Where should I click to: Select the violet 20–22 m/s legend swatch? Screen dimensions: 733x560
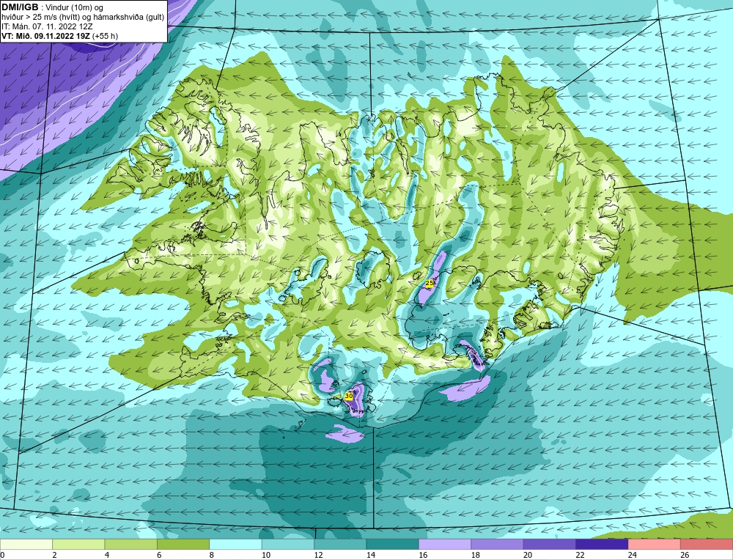point(550,544)
